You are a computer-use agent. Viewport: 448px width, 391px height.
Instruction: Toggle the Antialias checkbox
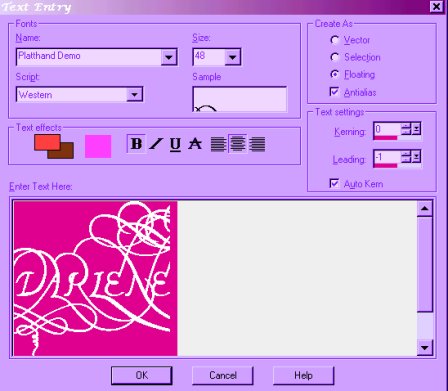coord(334,92)
